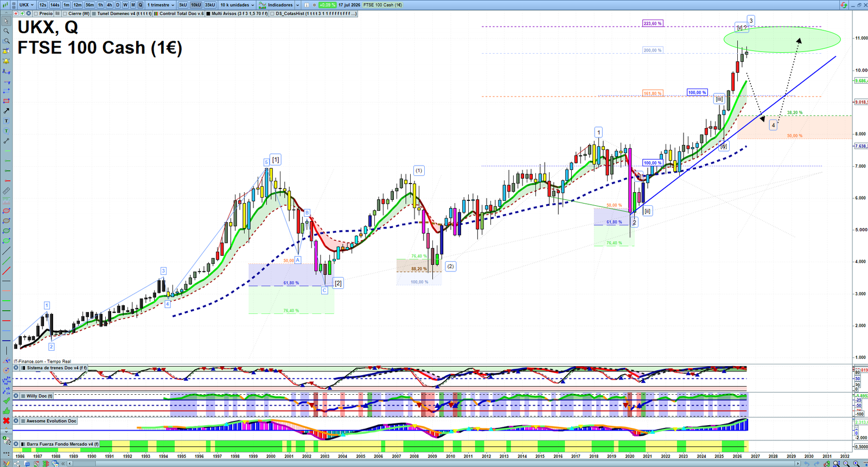Click round icon beside Barra Fuerza Fondo Mercado

(17, 444)
